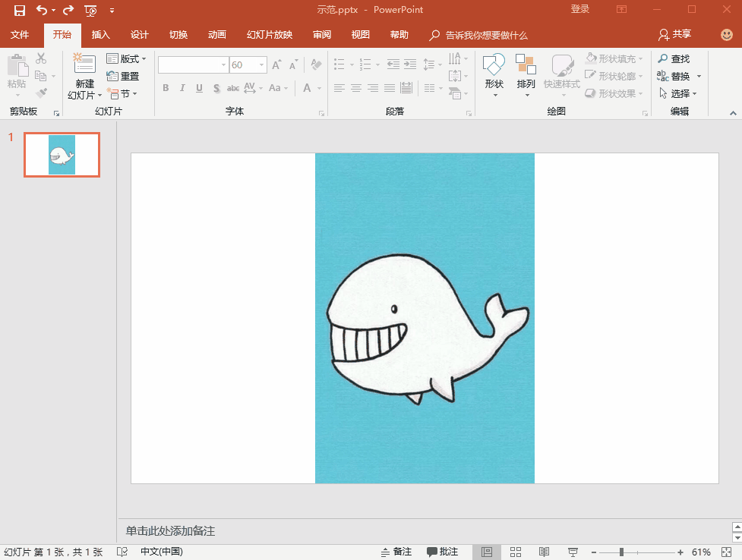Toggle bold formatting
The width and height of the screenshot is (742, 560).
coord(165,88)
